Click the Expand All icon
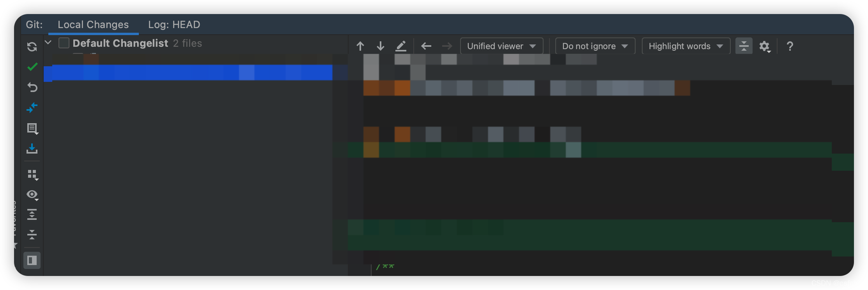Screen dimensions: 868x290 coord(32,214)
